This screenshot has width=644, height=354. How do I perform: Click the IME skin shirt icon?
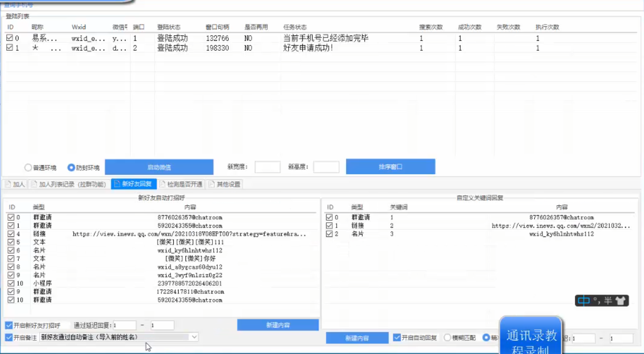point(620,301)
